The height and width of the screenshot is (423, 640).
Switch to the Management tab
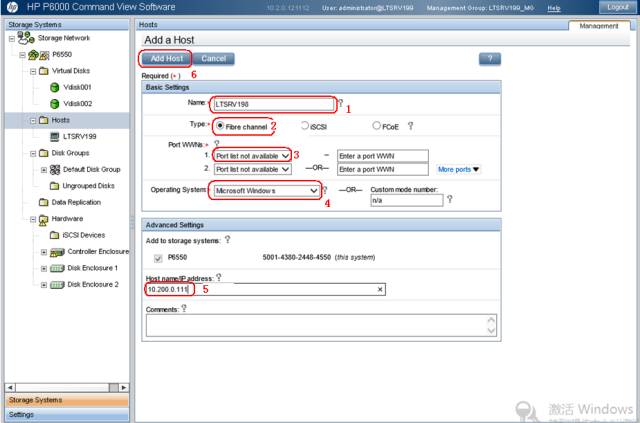(x=599, y=26)
